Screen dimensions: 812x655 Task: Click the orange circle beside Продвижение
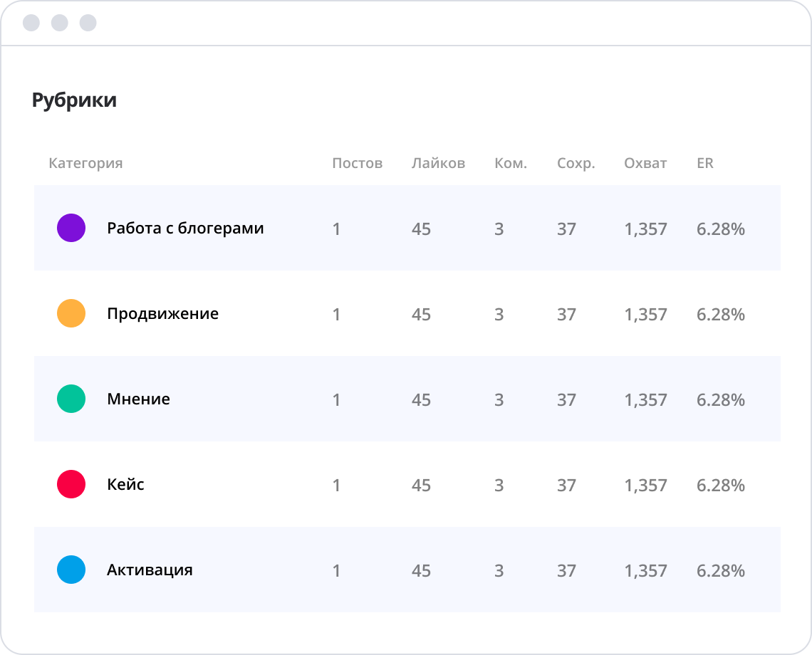tap(71, 313)
